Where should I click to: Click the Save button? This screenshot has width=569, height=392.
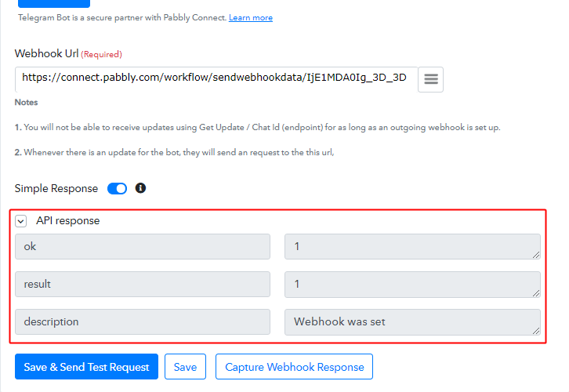[x=185, y=367]
